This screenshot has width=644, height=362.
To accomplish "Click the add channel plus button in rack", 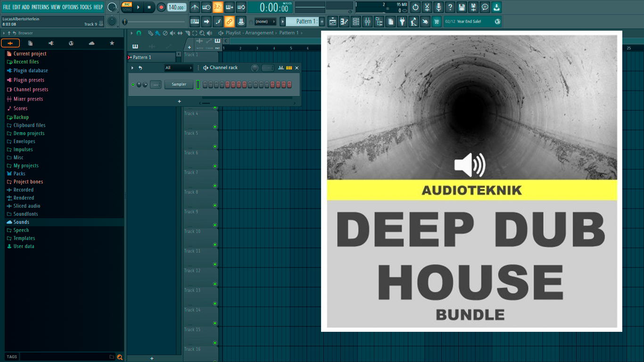I will coord(179,101).
